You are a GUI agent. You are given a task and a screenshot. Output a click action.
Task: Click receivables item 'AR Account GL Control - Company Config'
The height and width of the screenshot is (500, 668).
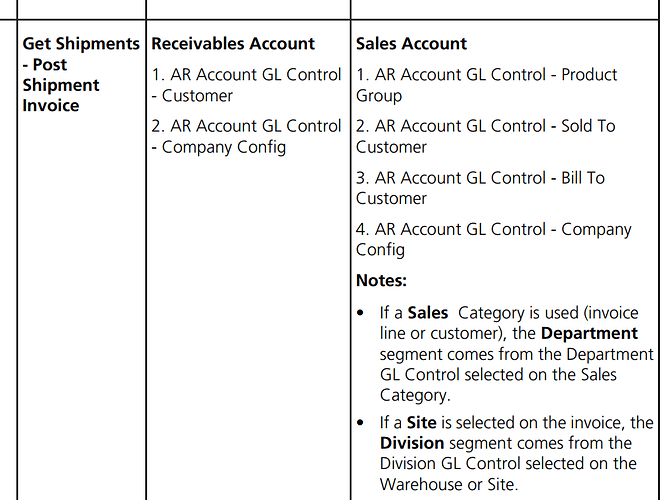pos(246,136)
